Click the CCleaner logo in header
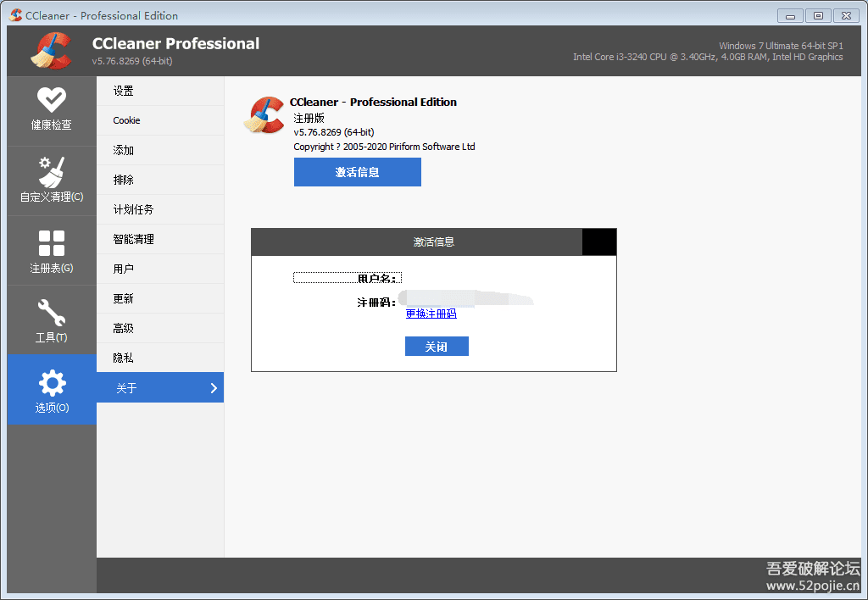This screenshot has height=600, width=868. tap(51, 50)
